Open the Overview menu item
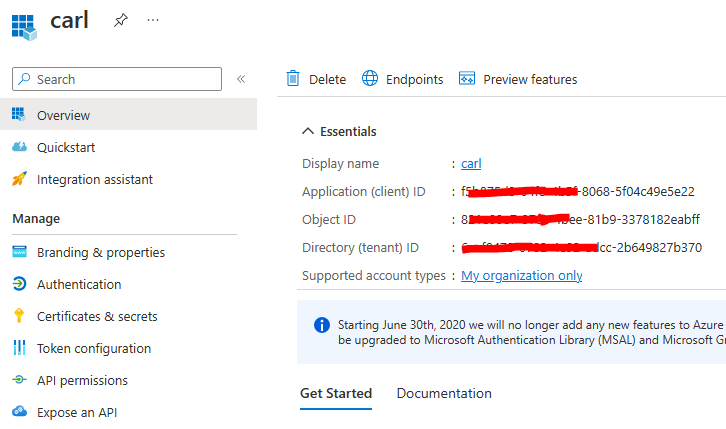 [128, 114]
